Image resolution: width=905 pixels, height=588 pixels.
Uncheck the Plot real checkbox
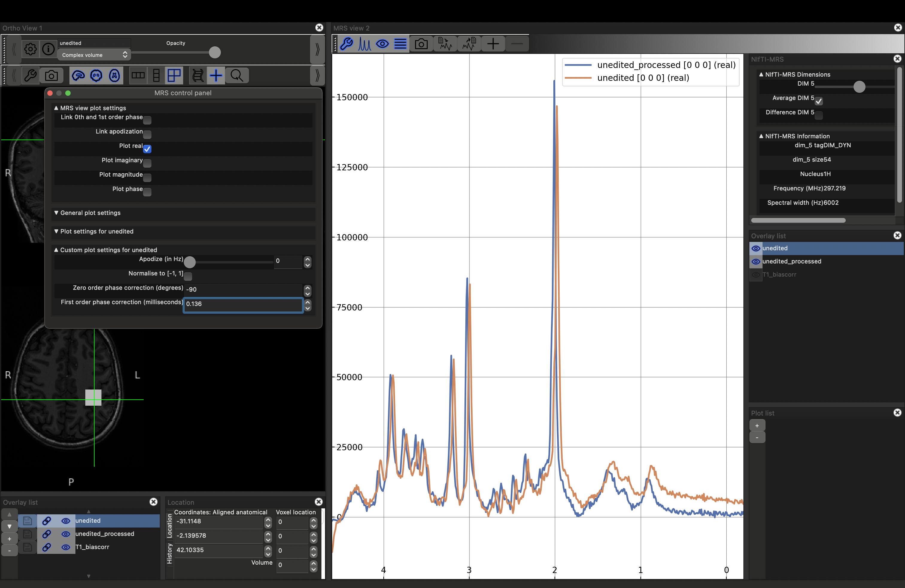point(147,149)
